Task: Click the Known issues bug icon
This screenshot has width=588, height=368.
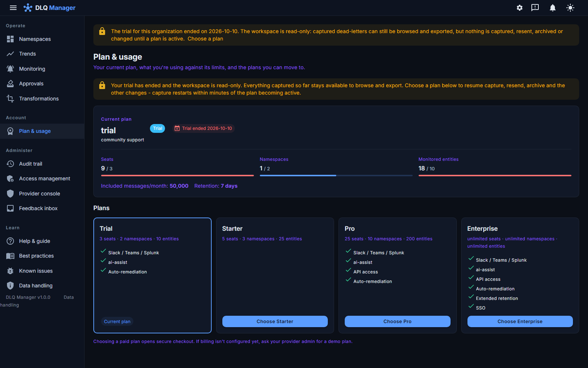Action: pyautogui.click(x=10, y=271)
